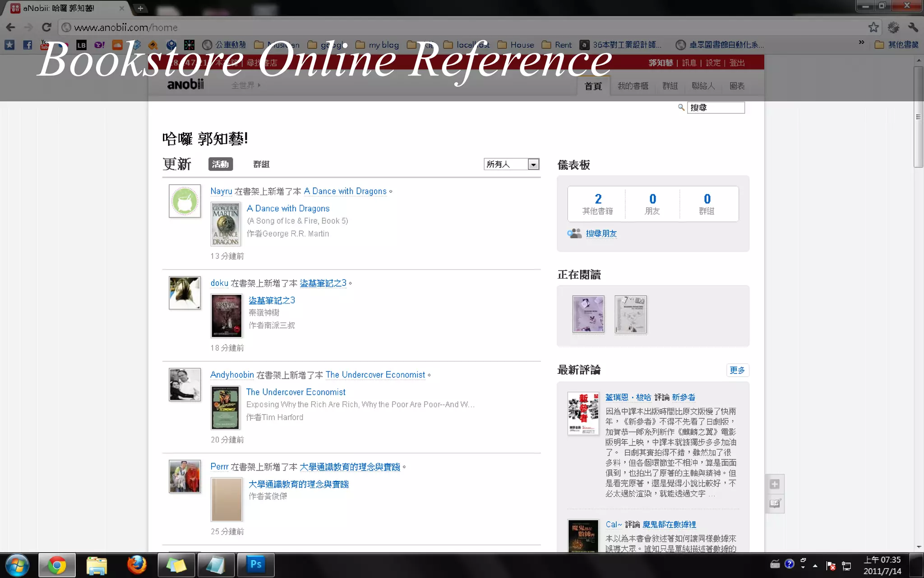Open new browser tab with plus
The height and width of the screenshot is (578, 924).
tap(140, 8)
